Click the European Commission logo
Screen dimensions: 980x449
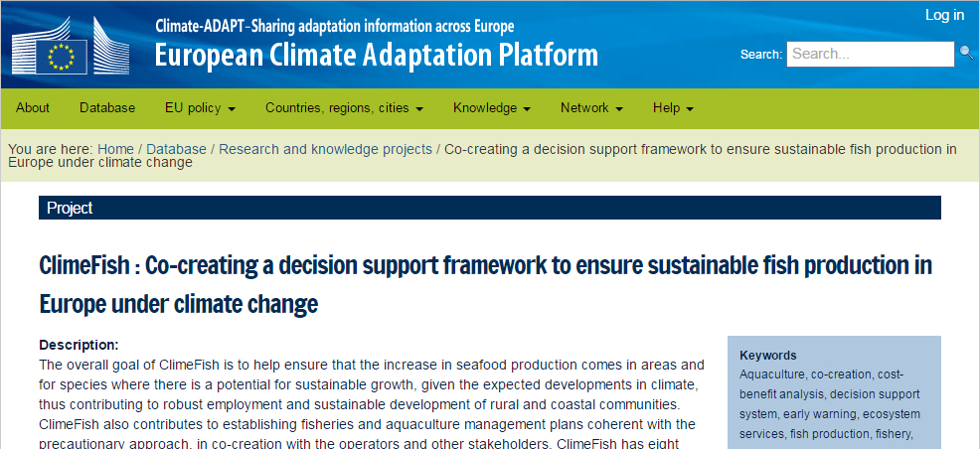(70, 45)
